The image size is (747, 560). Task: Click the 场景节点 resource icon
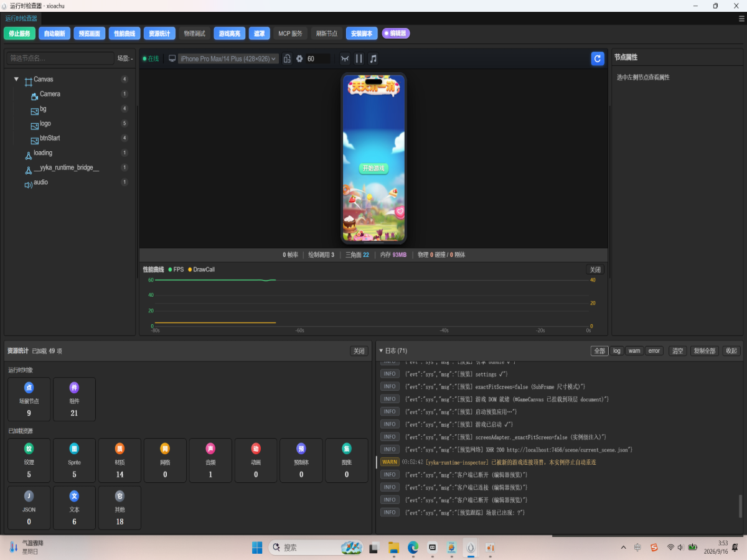[29, 388]
